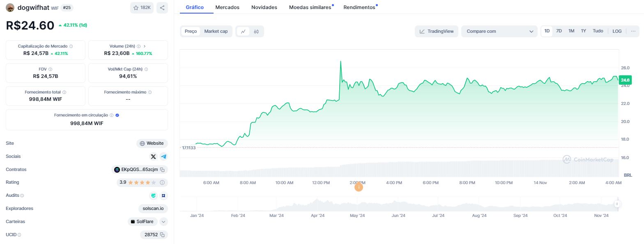This screenshot has width=644, height=244.
Task: Expand more wallets dropdown beside SolFlare
Action: coord(163,221)
